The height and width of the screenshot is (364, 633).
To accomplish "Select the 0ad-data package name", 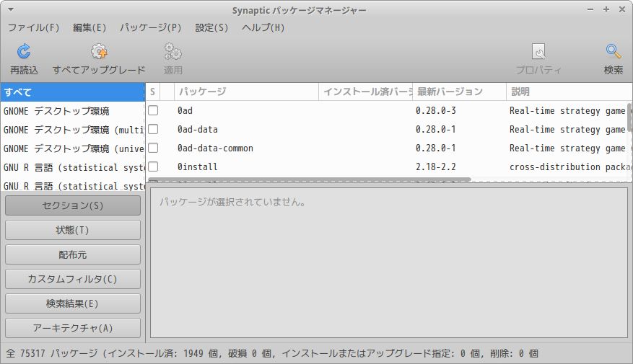I will click(198, 130).
